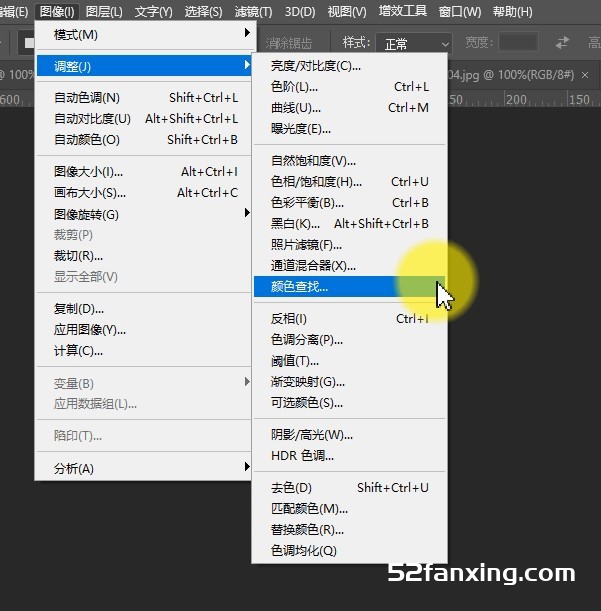The image size is (601, 611).
Task: Select the 04.jpg @ 100%(RGB/8#) tab
Action: 511,74
